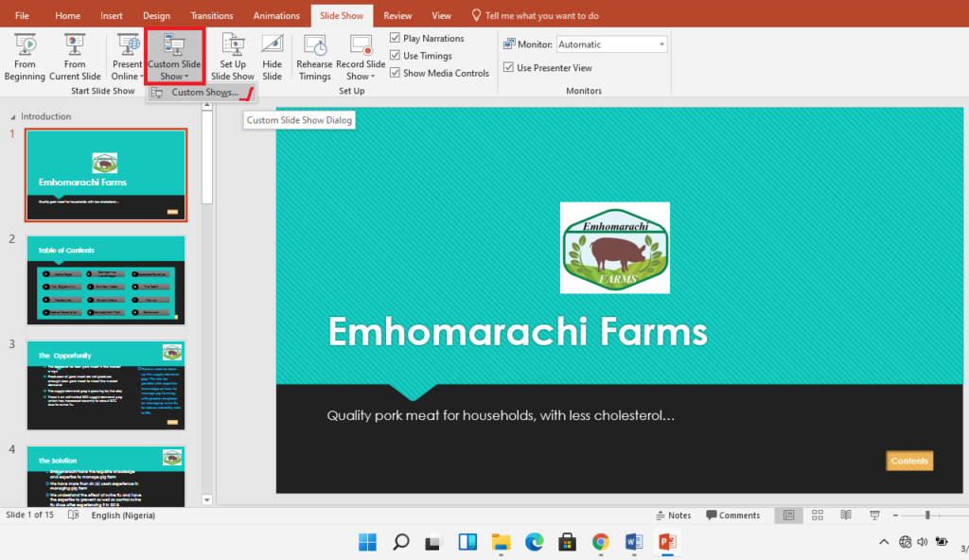Open Word from taskbar
This screenshot has width=969, height=560.
633,542
